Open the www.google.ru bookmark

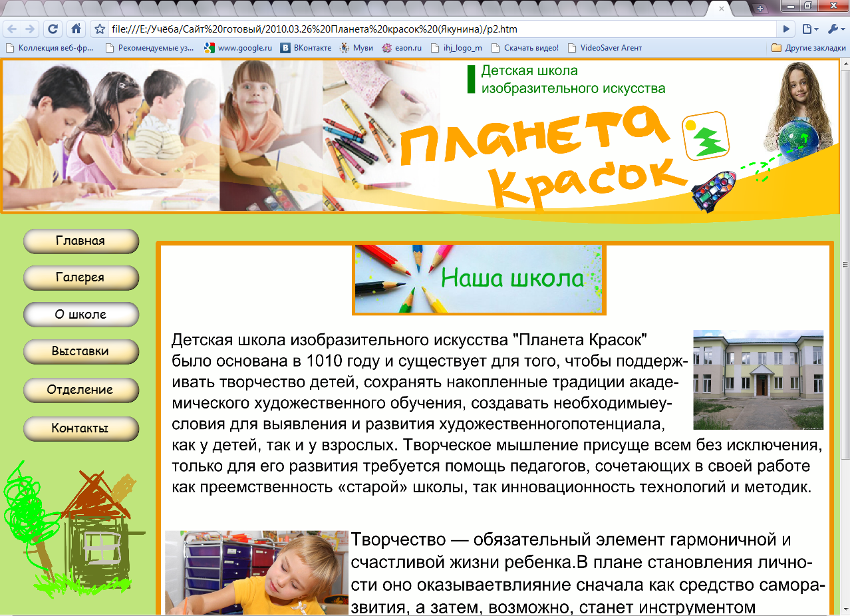coord(238,48)
